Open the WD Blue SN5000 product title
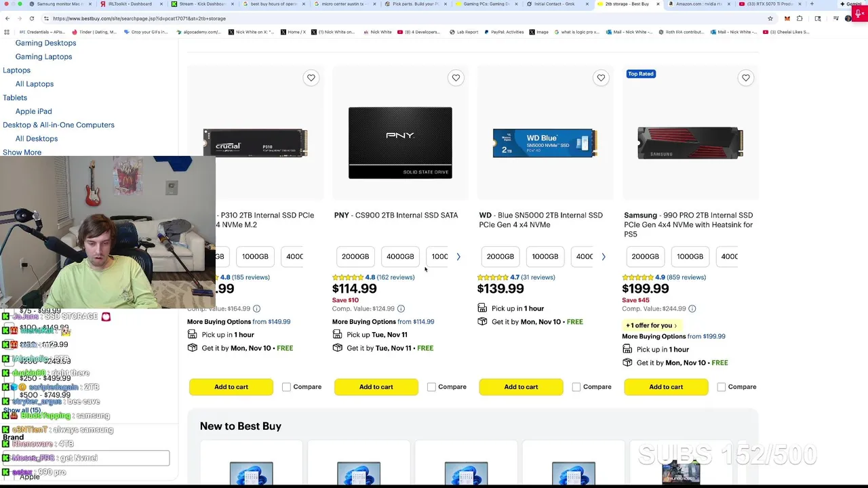Screen dimensions: 868x488 pyautogui.click(x=540, y=220)
